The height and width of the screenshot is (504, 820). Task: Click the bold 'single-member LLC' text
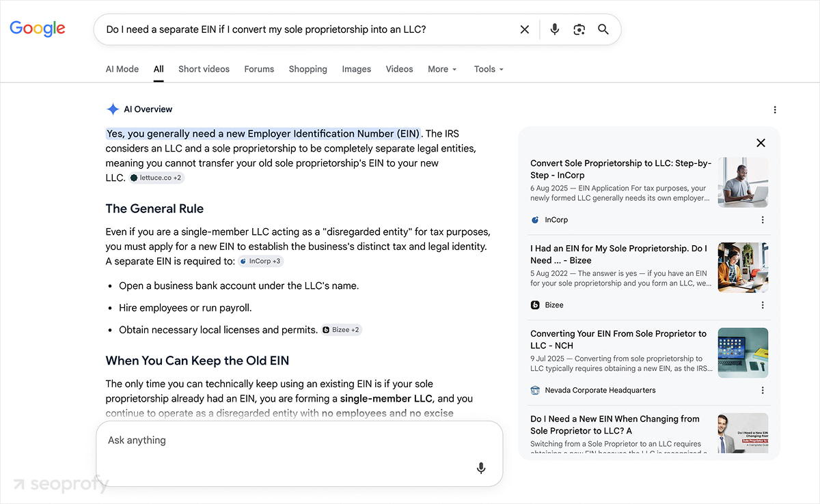click(386, 399)
